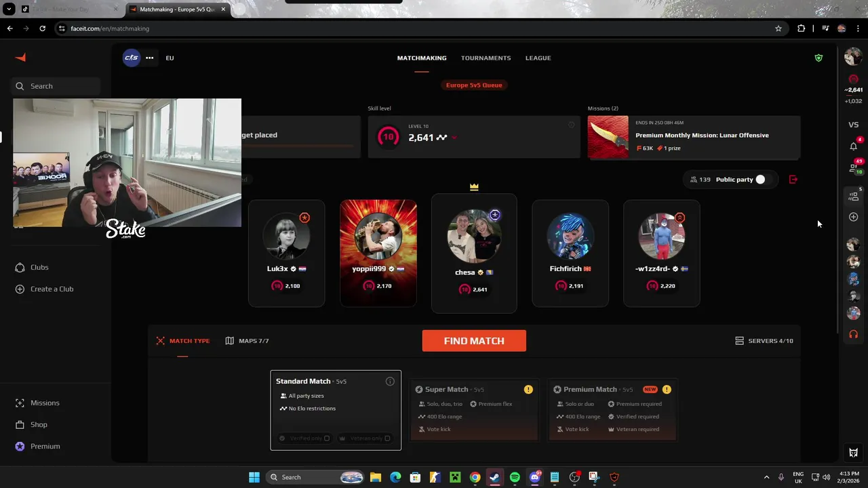Open chesa's player card
Screen dimensions: 868x488
coord(474,253)
